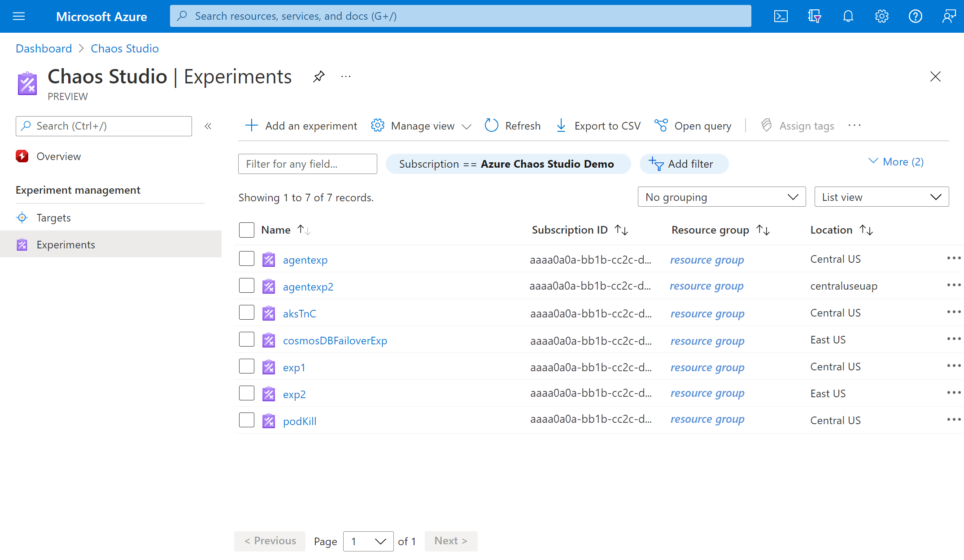The height and width of the screenshot is (560, 964).
Task: Expand the No grouping dropdown
Action: 721,197
